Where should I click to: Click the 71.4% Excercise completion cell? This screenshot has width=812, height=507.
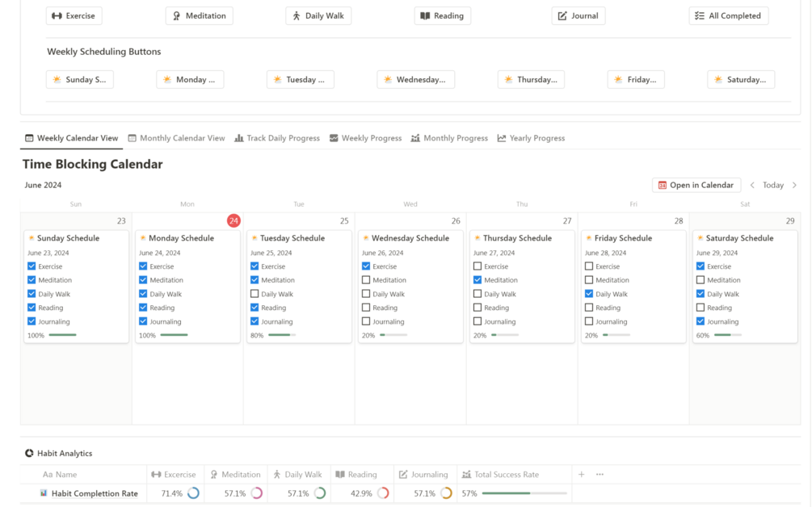click(175, 493)
